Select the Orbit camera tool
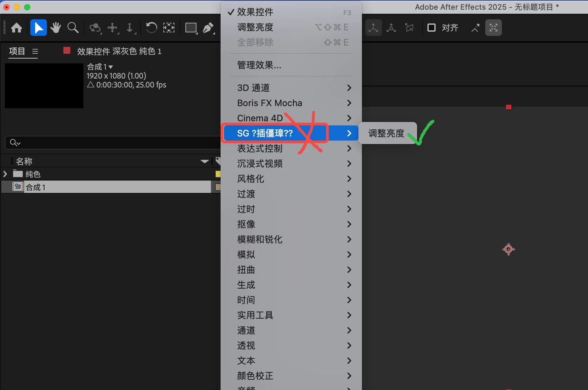This screenshot has height=390, width=588. coord(95,28)
